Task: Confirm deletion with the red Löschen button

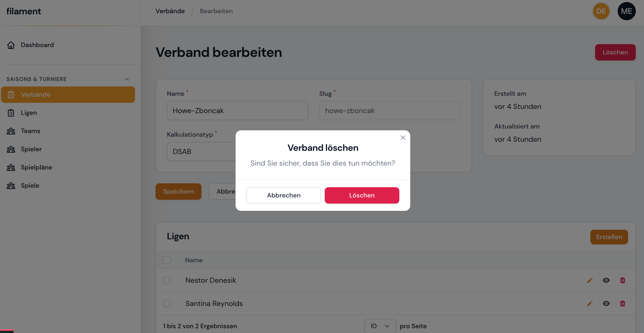Action: [362, 195]
